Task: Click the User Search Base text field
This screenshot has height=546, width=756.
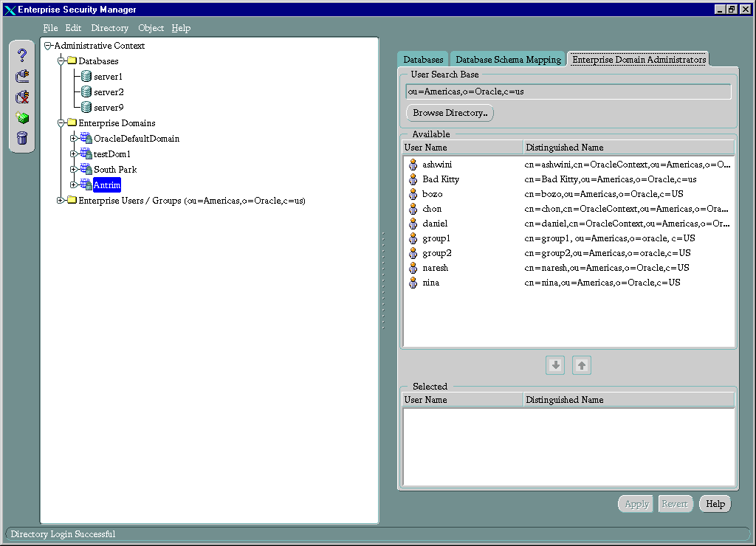Action: 568,91
